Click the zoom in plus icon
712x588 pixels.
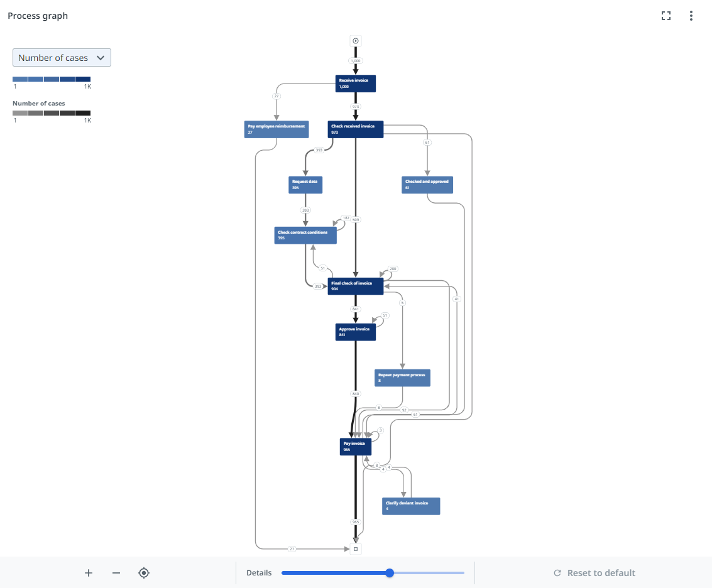click(x=88, y=573)
